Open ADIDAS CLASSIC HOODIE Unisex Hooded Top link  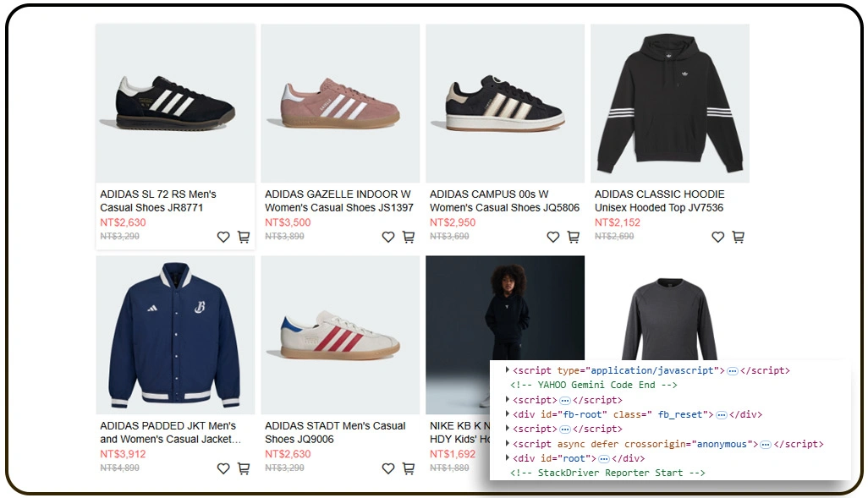659,201
